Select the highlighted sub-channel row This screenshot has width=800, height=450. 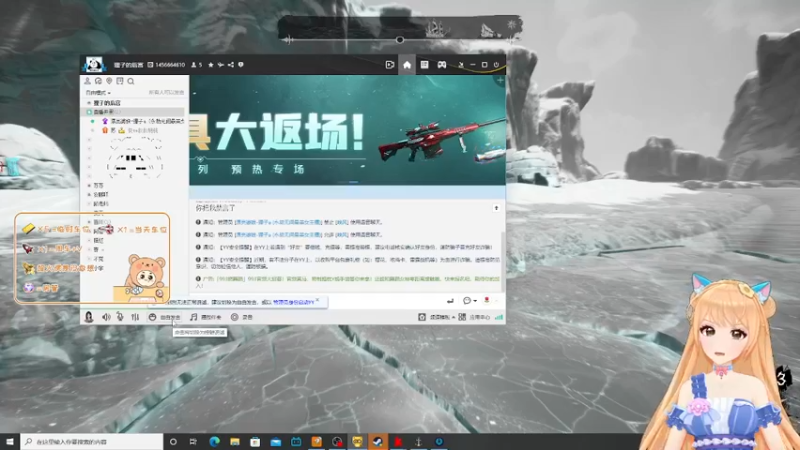pos(133,112)
